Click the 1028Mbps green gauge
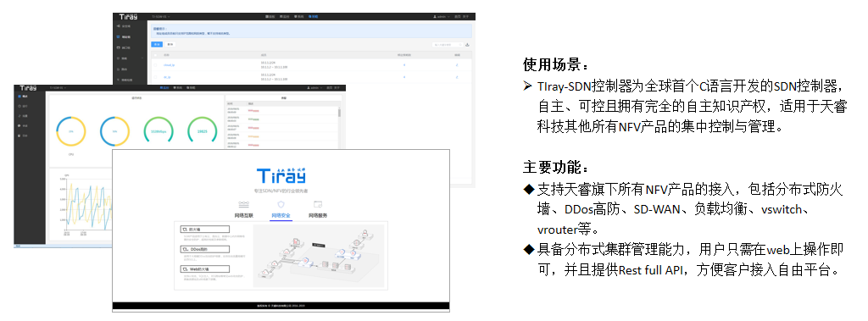This screenshot has height=321, width=868. click(159, 131)
